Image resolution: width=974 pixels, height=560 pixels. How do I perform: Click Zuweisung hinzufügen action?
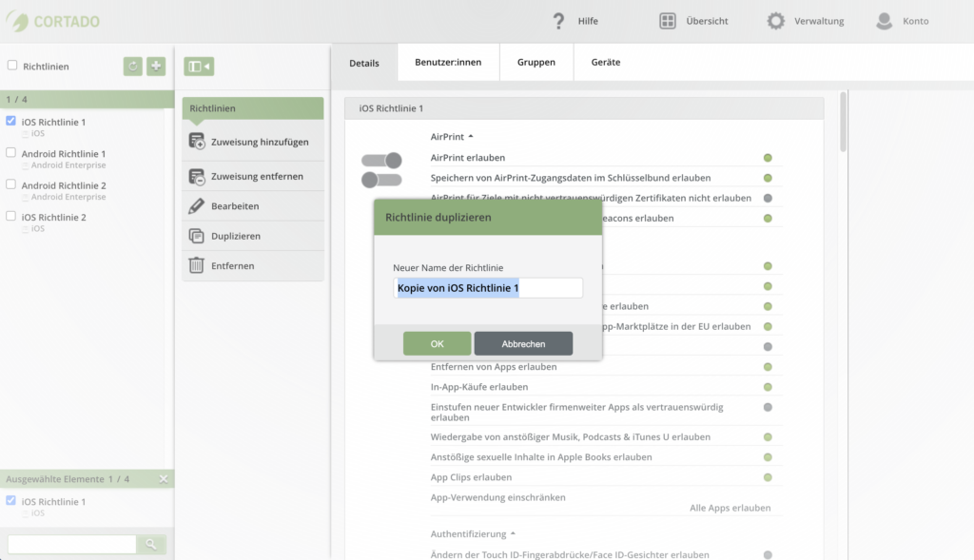(253, 142)
